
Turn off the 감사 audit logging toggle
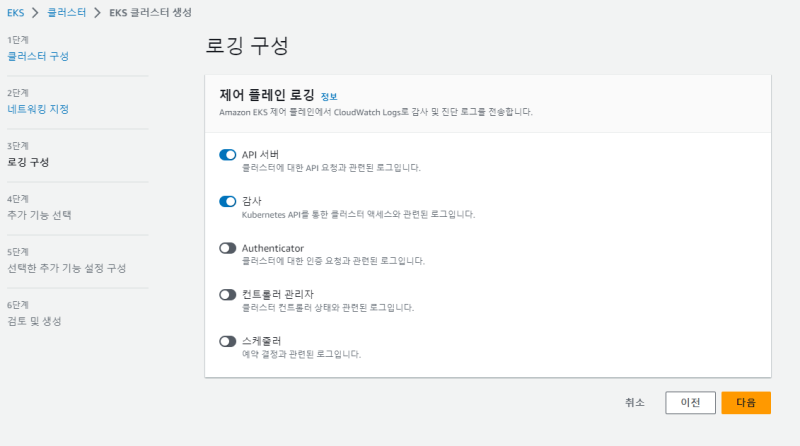tap(227, 201)
